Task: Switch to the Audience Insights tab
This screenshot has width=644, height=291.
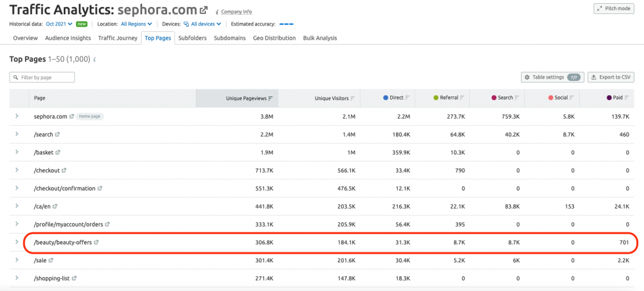Action: coord(68,38)
